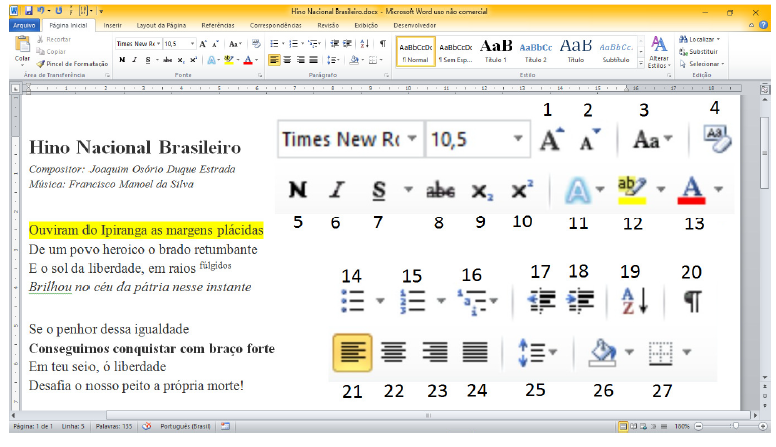Select align left in the small ribbon
This screenshot has width=776, height=447.
(274, 60)
